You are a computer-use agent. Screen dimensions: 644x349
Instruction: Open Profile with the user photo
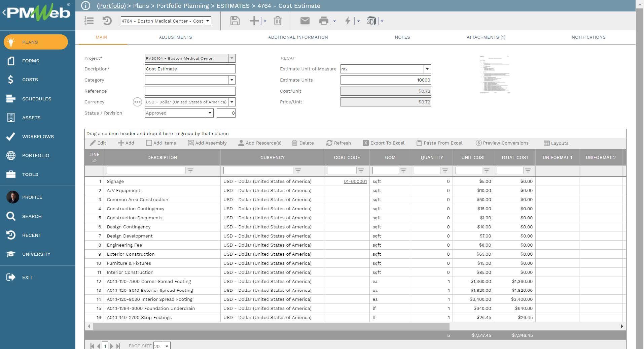(x=25, y=197)
